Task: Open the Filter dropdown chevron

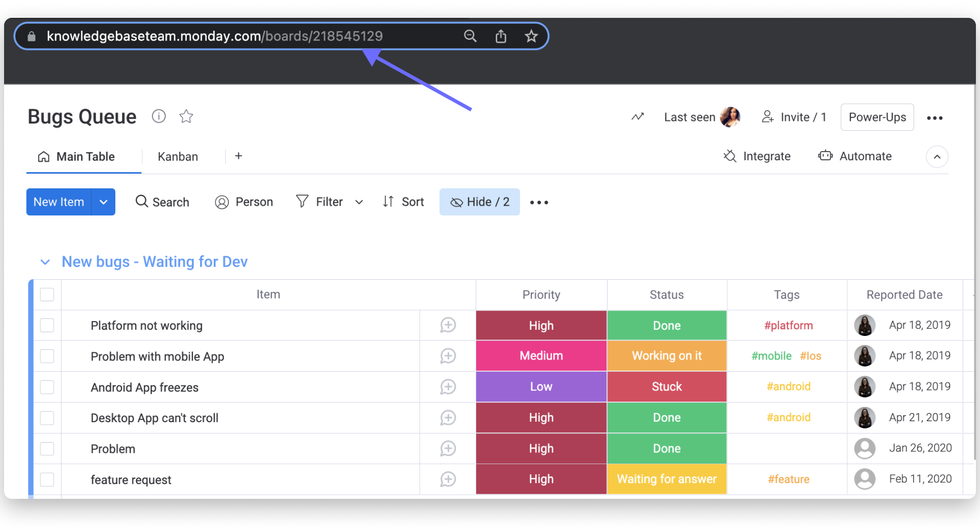Action: [359, 202]
